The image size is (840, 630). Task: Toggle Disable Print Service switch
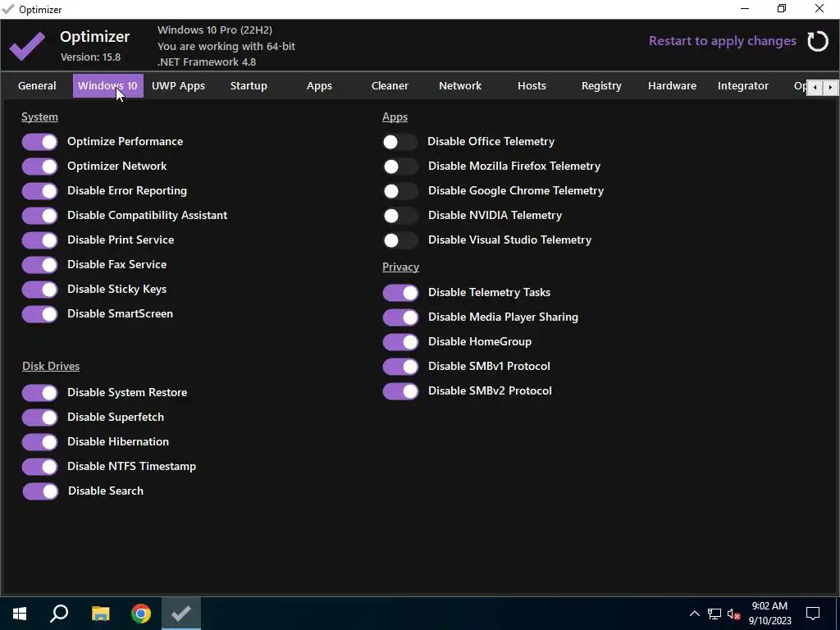39,240
